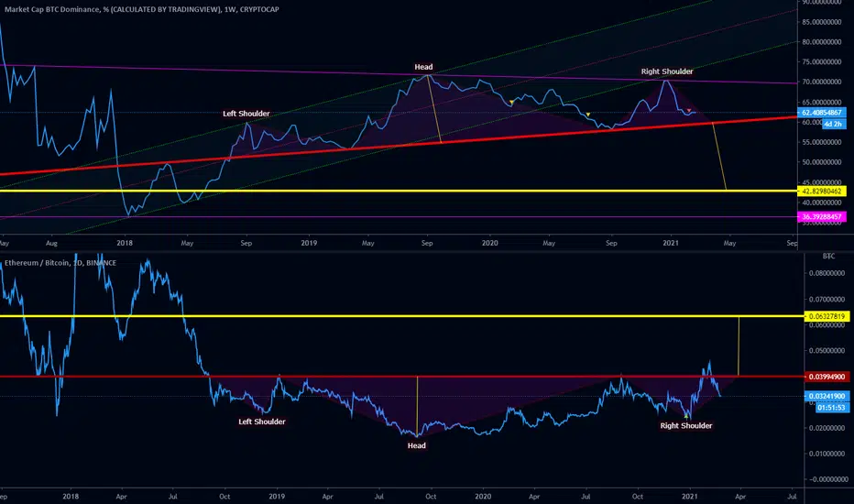Click the 2020 label on the bottom time axis
This screenshot has height=504, width=854.
tap(483, 497)
